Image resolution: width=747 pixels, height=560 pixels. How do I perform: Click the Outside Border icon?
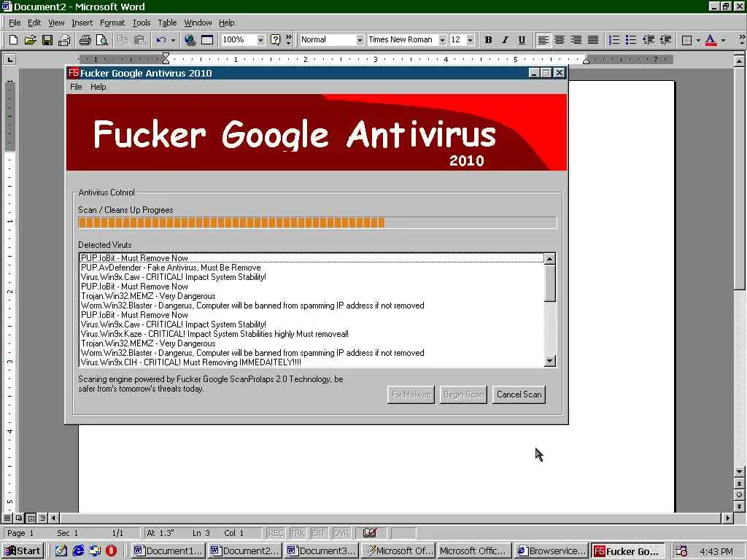click(686, 40)
